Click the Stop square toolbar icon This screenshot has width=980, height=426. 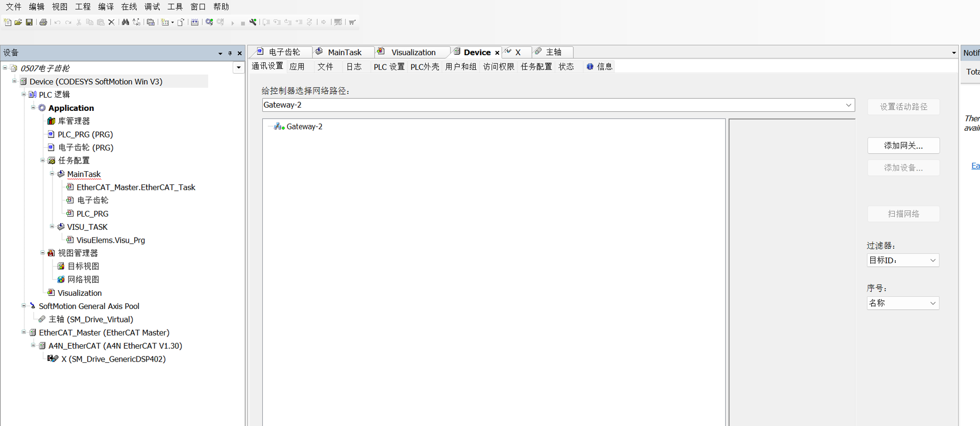(x=243, y=23)
